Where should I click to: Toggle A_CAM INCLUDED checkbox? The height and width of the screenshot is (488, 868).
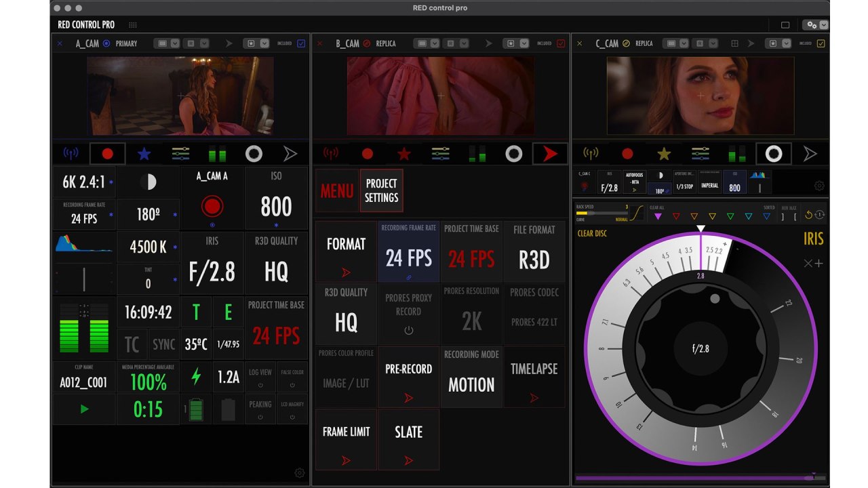pyautogui.click(x=301, y=43)
